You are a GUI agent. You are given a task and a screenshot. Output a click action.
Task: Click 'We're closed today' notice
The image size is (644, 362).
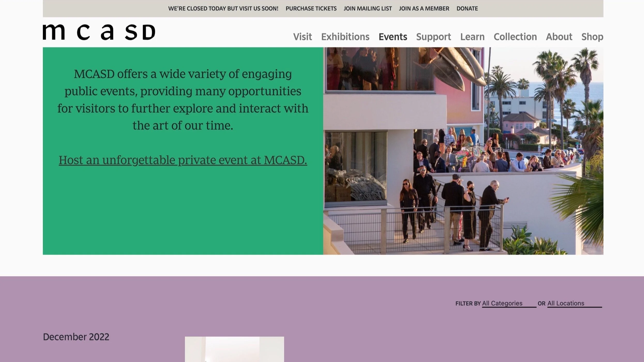(223, 9)
